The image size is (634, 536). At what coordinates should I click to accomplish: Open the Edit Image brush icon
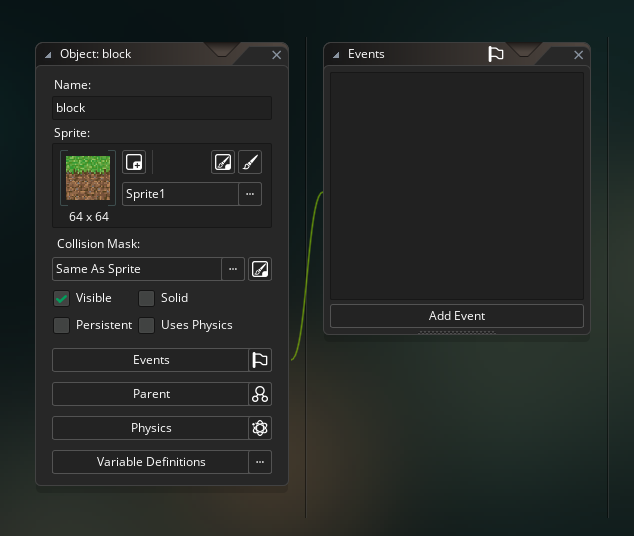[250, 162]
